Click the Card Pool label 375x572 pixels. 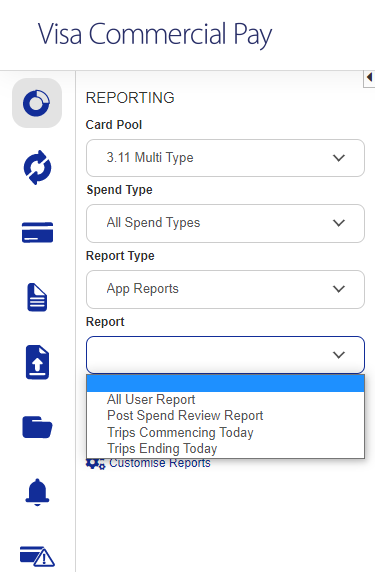(x=114, y=125)
